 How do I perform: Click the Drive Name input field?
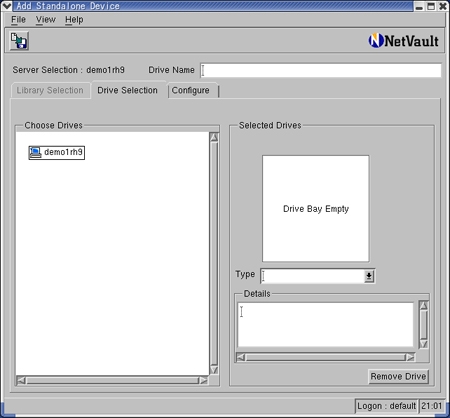pos(321,70)
